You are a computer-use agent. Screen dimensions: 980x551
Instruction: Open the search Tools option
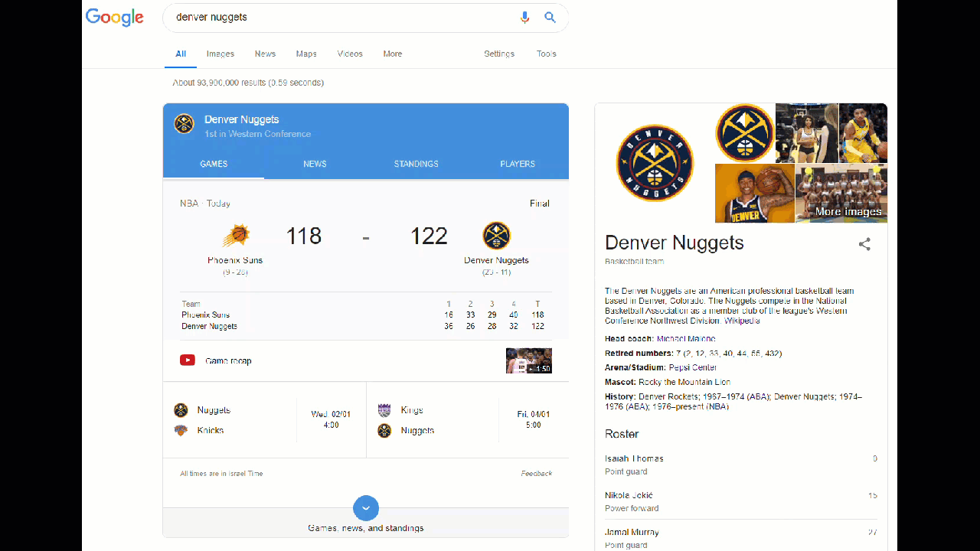pos(547,54)
